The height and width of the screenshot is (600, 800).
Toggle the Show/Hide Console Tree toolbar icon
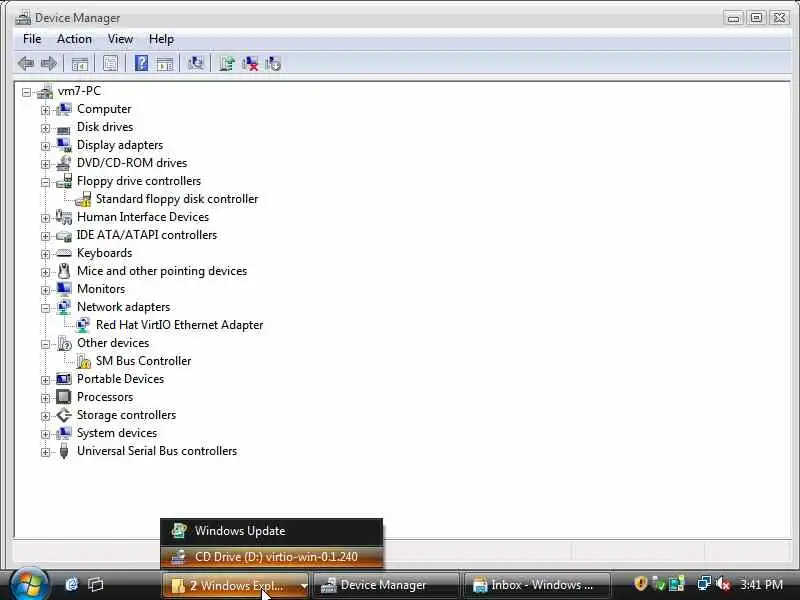point(80,64)
